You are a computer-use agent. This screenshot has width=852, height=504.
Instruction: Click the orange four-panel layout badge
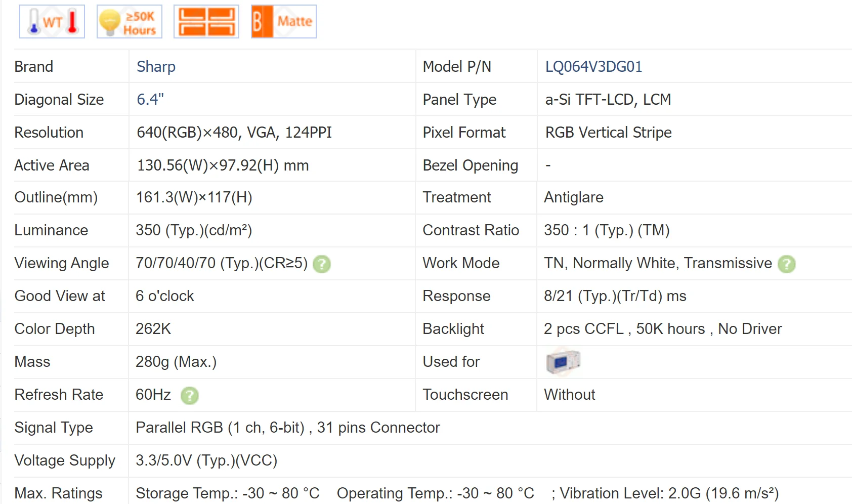tap(206, 22)
